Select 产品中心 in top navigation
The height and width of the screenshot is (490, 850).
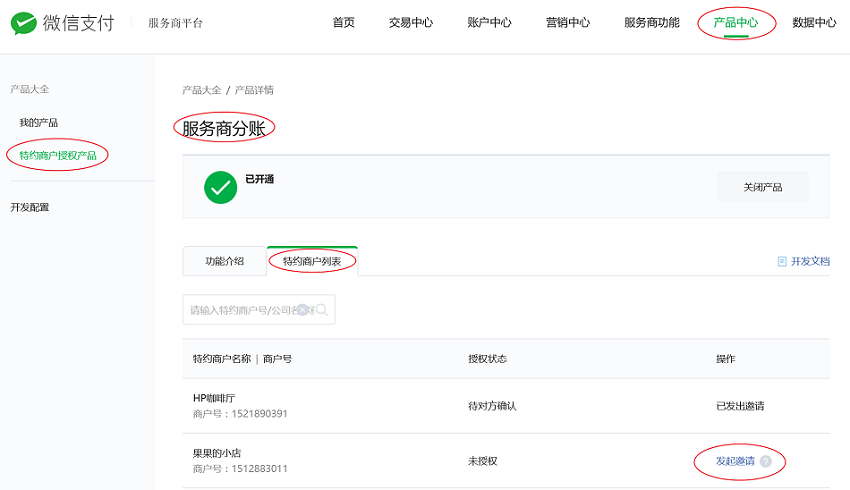point(736,22)
